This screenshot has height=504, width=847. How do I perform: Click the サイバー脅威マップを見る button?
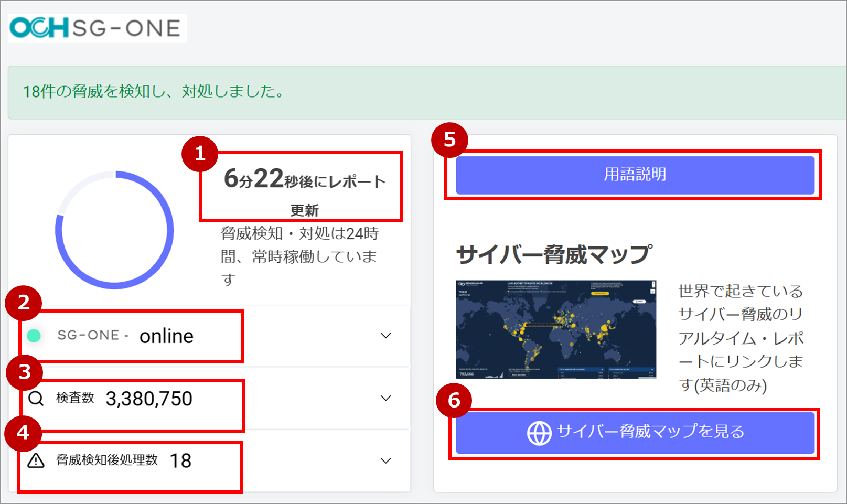[x=635, y=433]
